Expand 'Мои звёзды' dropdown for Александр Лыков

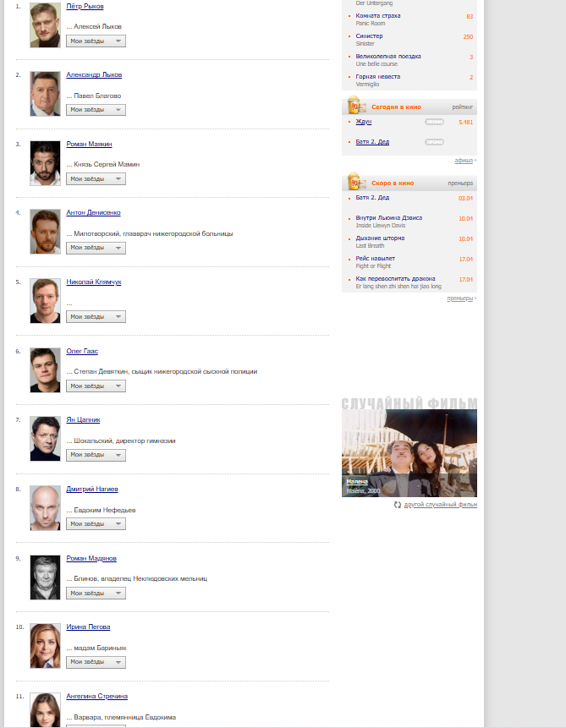[x=96, y=110]
